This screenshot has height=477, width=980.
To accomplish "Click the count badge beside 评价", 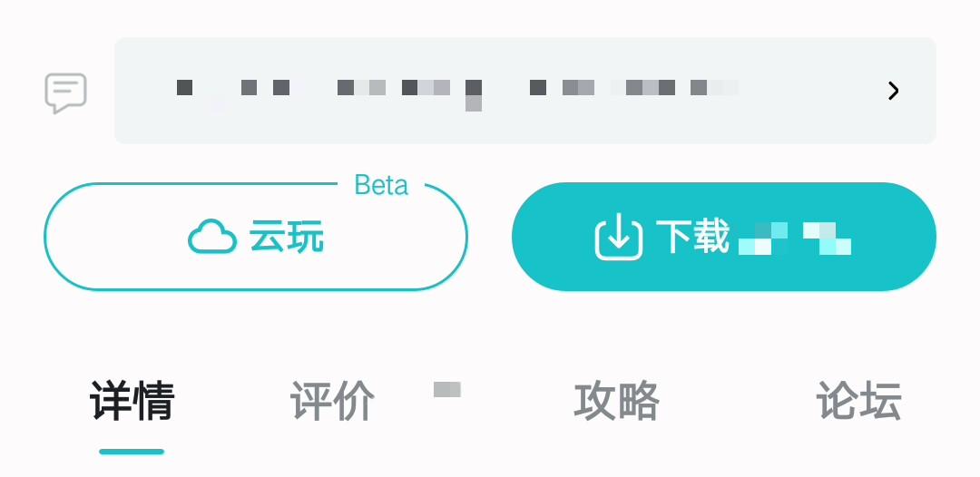I will (x=447, y=389).
